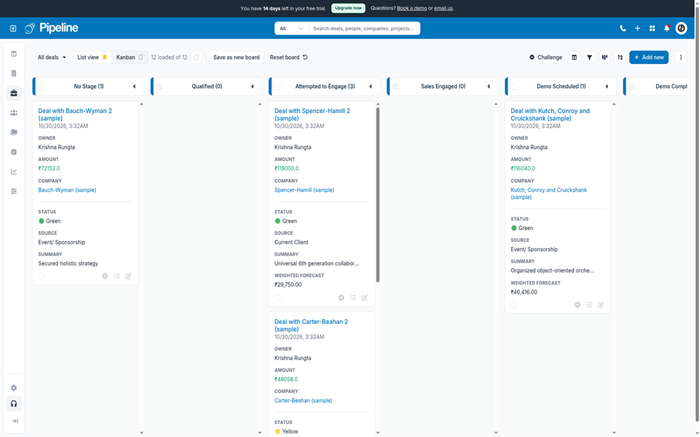The image size is (700, 437).
Task: Open the search scope All dropdown
Action: pyautogui.click(x=291, y=29)
